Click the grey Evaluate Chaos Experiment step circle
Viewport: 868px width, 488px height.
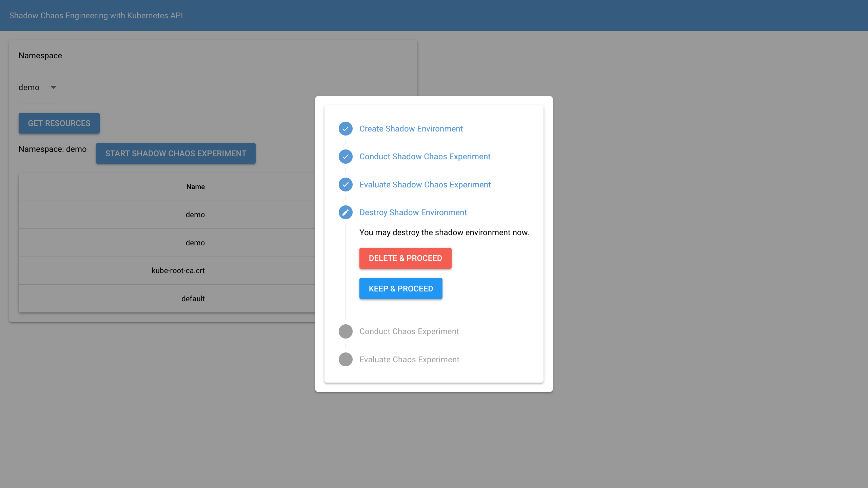point(346,360)
